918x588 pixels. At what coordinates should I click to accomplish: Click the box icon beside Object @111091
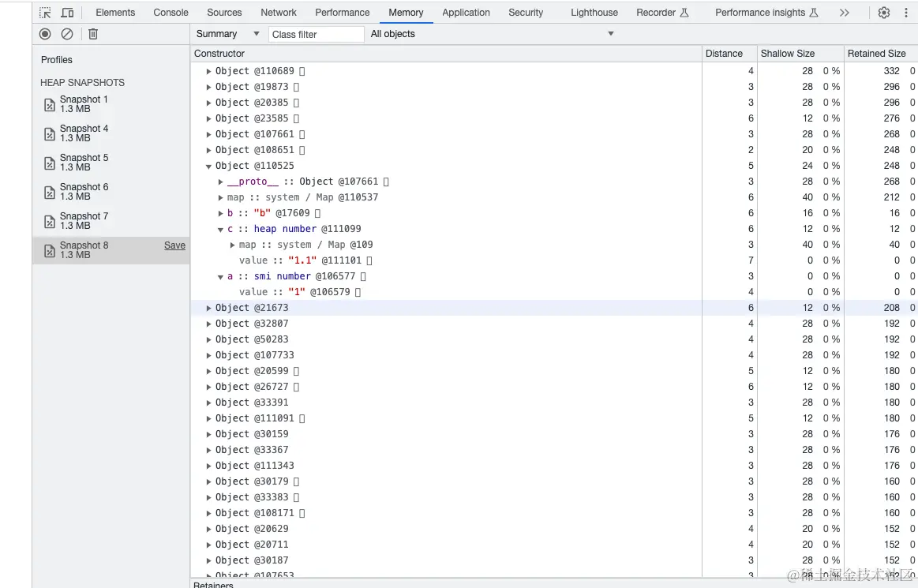302,419
